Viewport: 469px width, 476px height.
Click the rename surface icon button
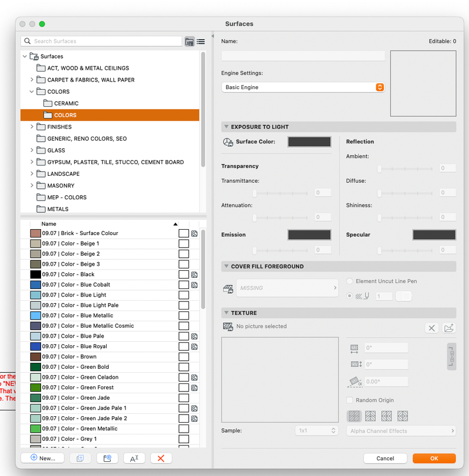[x=134, y=458]
